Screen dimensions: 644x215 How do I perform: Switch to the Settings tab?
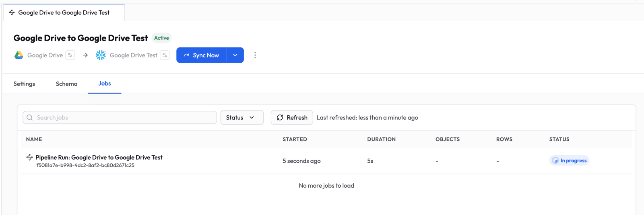[x=24, y=84]
